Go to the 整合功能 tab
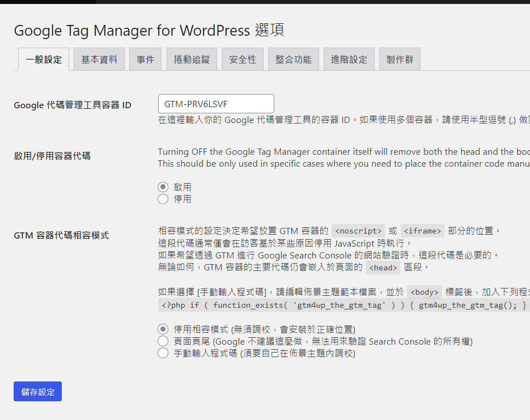 [294, 60]
